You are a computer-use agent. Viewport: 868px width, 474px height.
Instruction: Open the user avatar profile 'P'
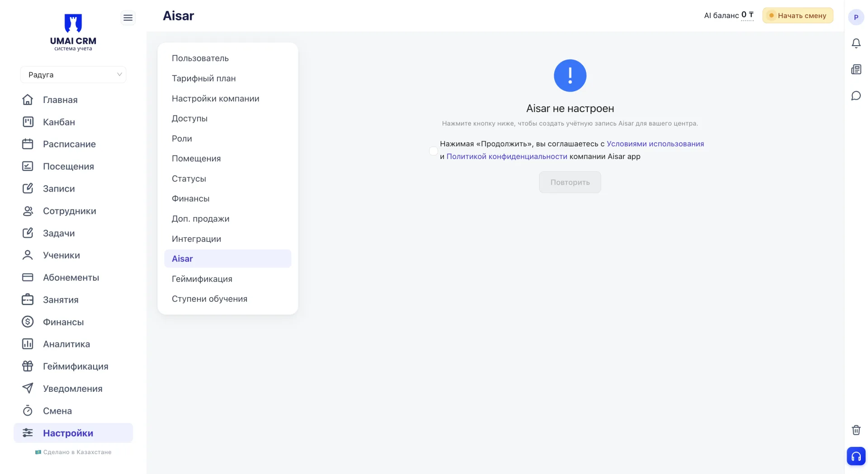(x=856, y=17)
